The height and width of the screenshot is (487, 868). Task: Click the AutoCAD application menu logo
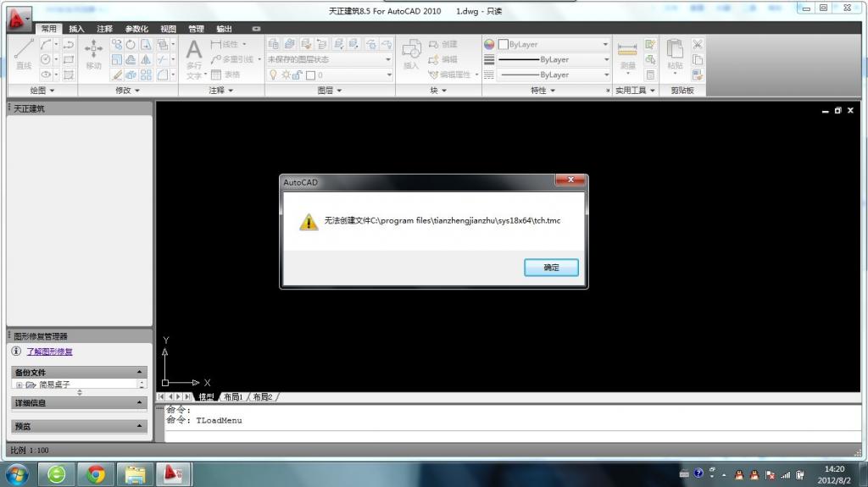click(x=19, y=19)
